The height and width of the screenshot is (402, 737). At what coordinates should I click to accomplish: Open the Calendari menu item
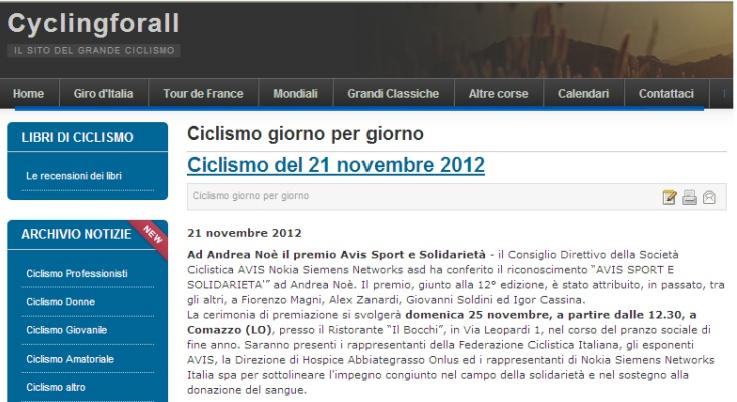pos(583,94)
